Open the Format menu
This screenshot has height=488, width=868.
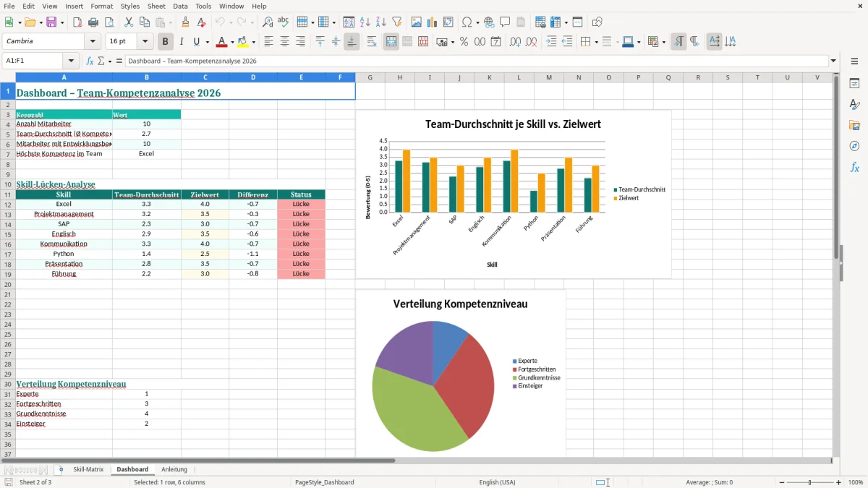pyautogui.click(x=102, y=6)
